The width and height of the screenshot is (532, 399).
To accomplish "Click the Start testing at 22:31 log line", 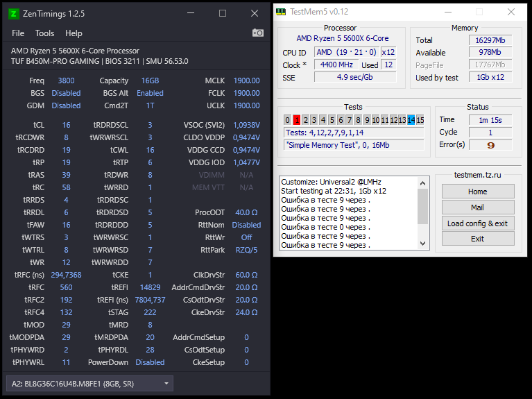I will (x=334, y=191).
